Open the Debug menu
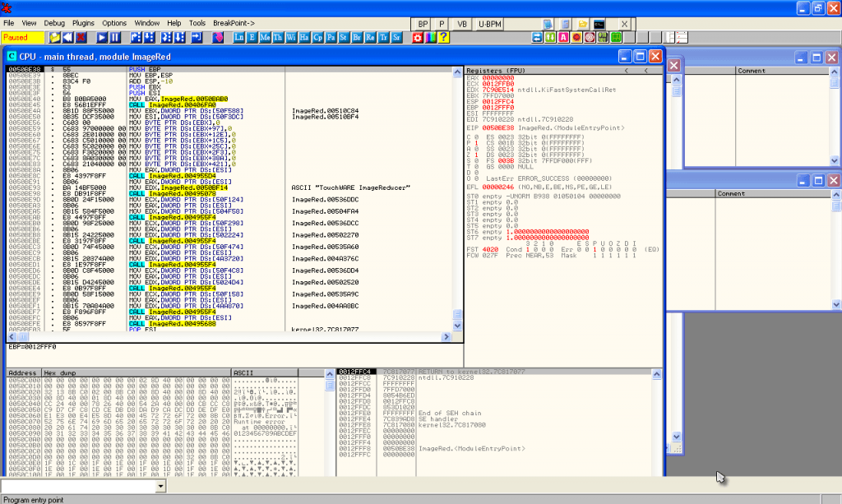Screen dimensions: 842x504 click(x=54, y=23)
